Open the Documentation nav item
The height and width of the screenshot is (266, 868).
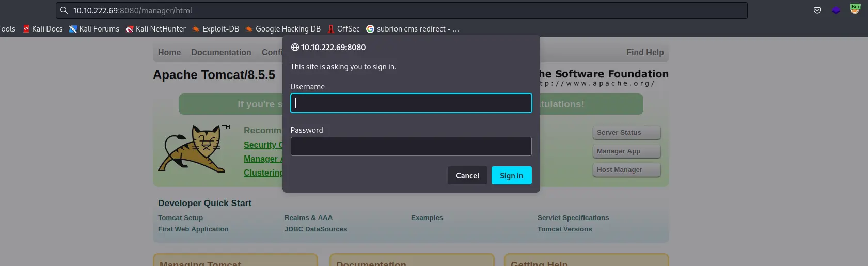tap(221, 52)
